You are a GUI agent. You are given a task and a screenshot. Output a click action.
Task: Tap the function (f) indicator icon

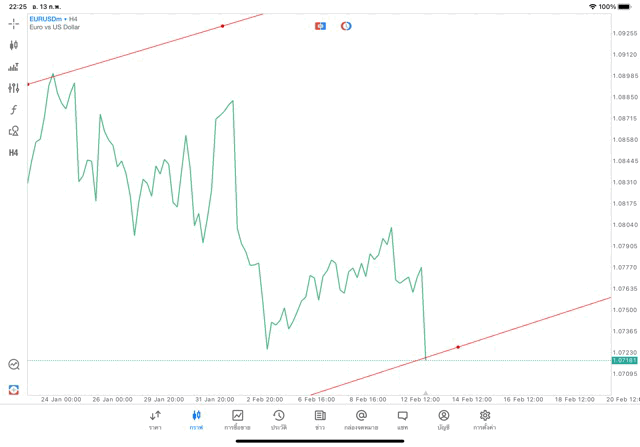[14, 109]
